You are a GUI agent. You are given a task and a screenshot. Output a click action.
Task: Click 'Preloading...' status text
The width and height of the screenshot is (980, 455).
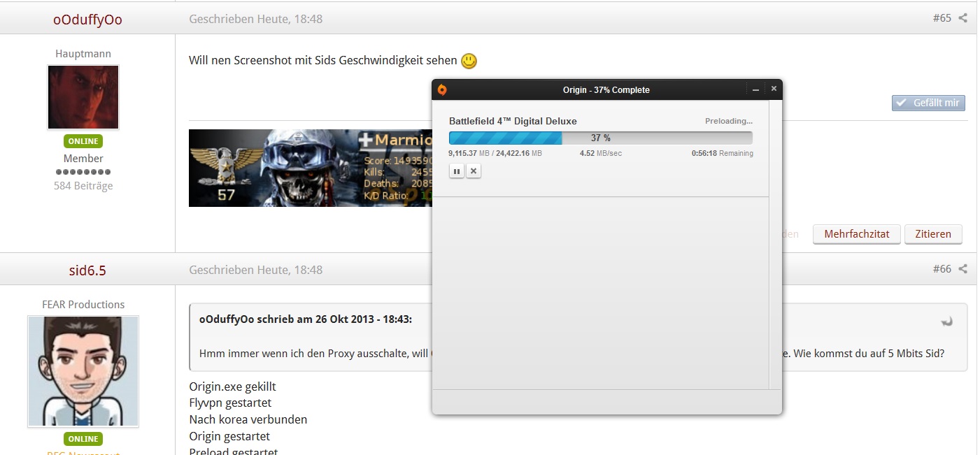pyautogui.click(x=729, y=121)
